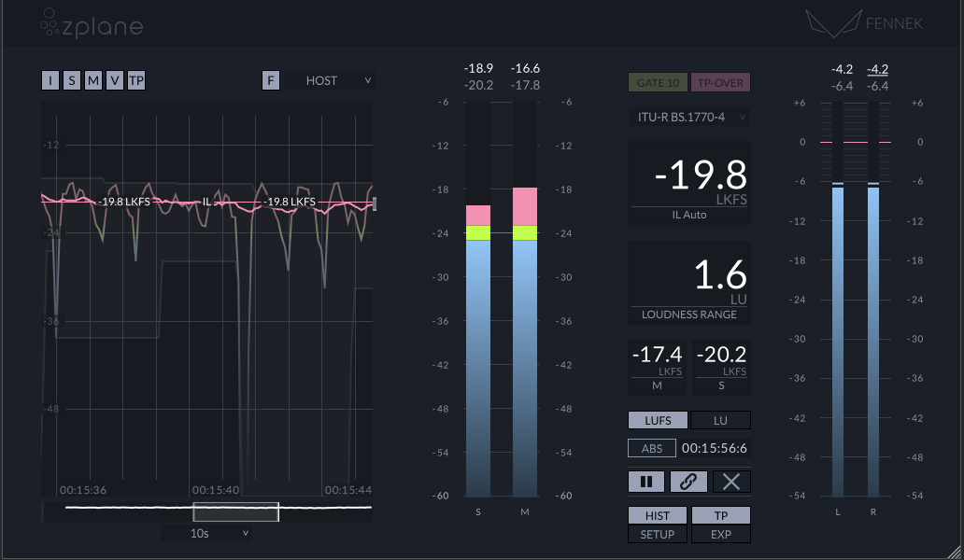Open the HOST sync dropdown

[330, 80]
